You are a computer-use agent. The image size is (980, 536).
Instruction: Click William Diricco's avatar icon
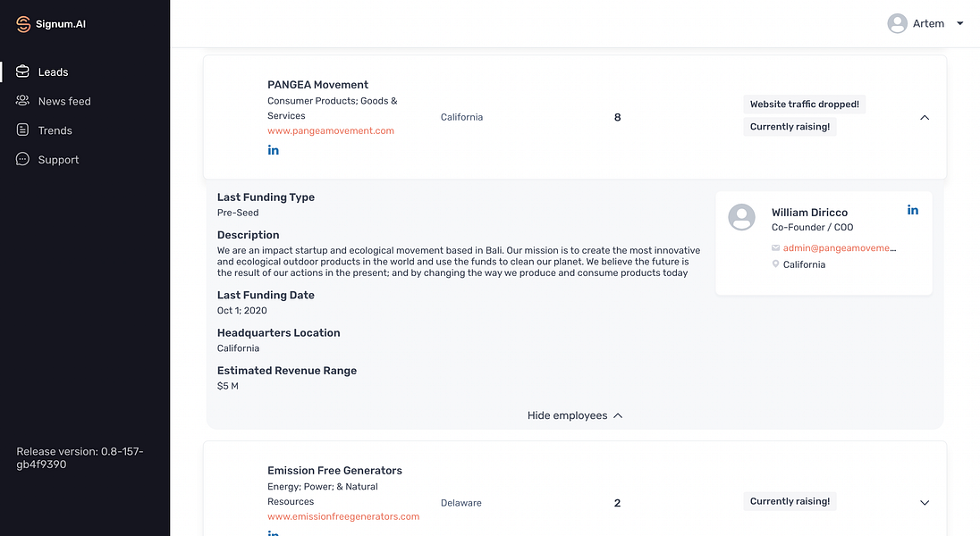tap(742, 217)
